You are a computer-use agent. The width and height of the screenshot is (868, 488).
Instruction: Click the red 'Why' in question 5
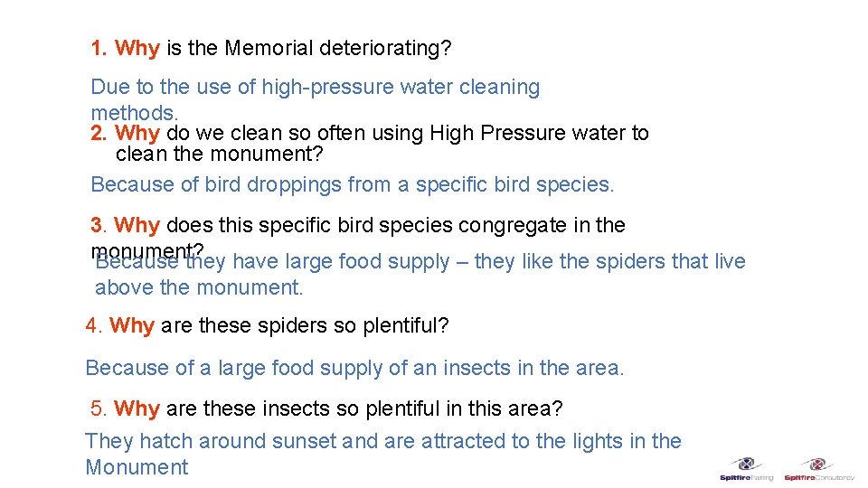pyautogui.click(x=137, y=408)
